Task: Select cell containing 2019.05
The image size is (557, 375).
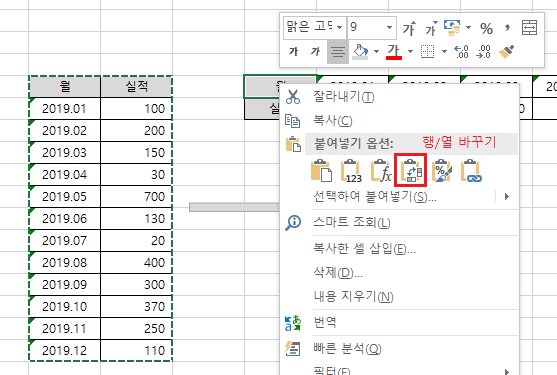Action: click(x=65, y=196)
